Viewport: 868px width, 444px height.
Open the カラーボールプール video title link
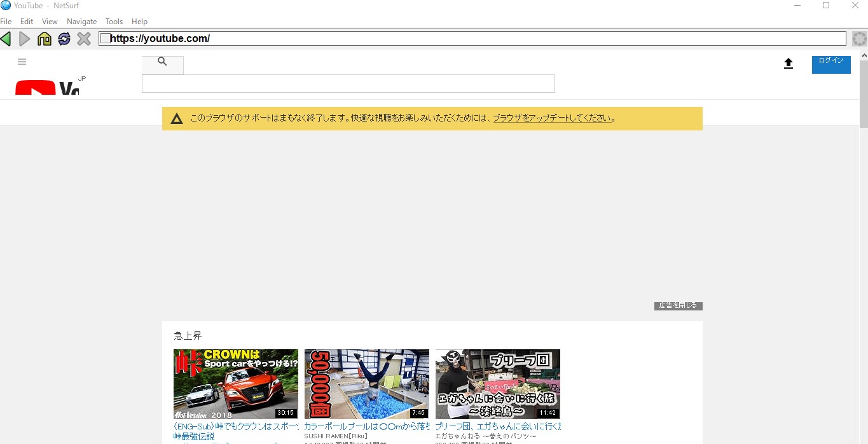pyautogui.click(x=367, y=426)
